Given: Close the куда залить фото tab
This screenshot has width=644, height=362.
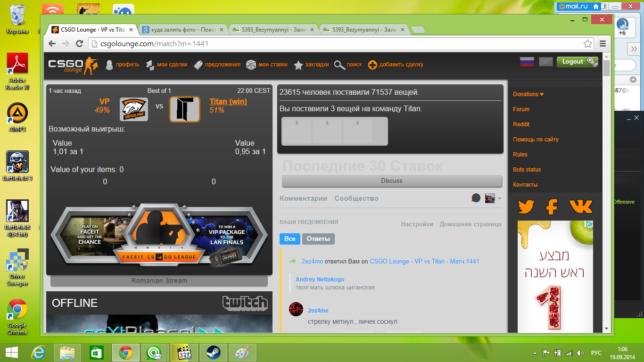Looking at the screenshot, I should coord(222,30).
